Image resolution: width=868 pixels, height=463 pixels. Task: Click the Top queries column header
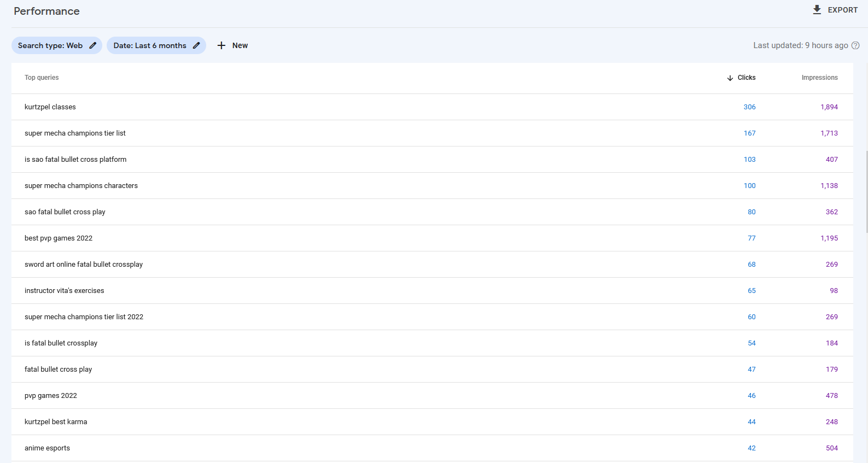click(42, 78)
